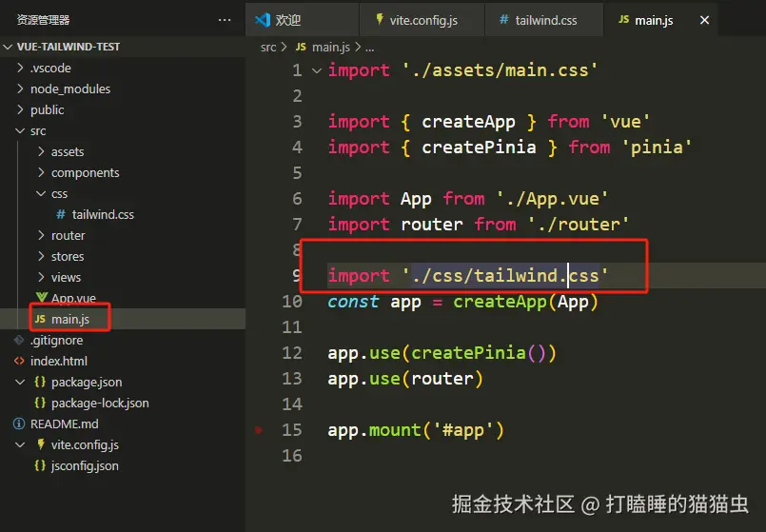Click the hash icon beside tailwind.css in tree
This screenshot has width=766, height=532.
61,214
